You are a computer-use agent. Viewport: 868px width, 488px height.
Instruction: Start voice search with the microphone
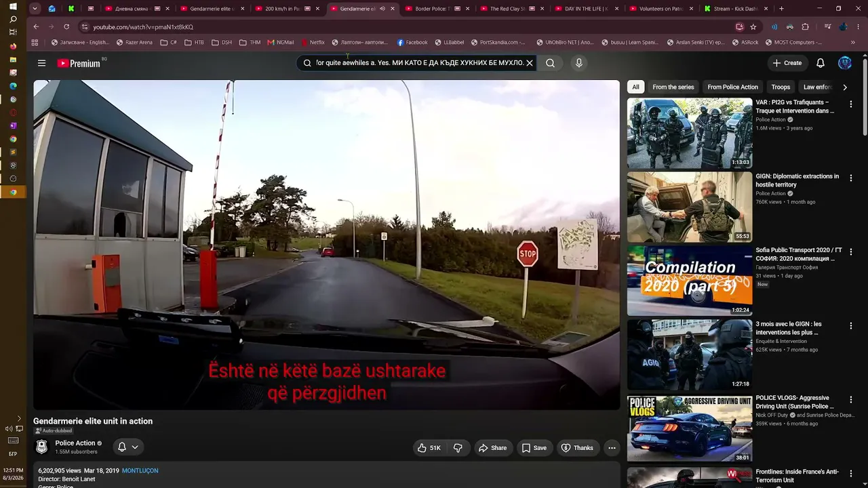coord(578,63)
